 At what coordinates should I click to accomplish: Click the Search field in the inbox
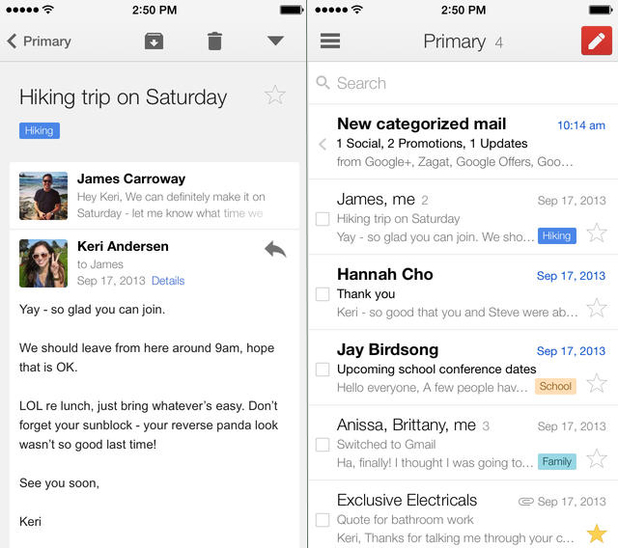[x=460, y=83]
